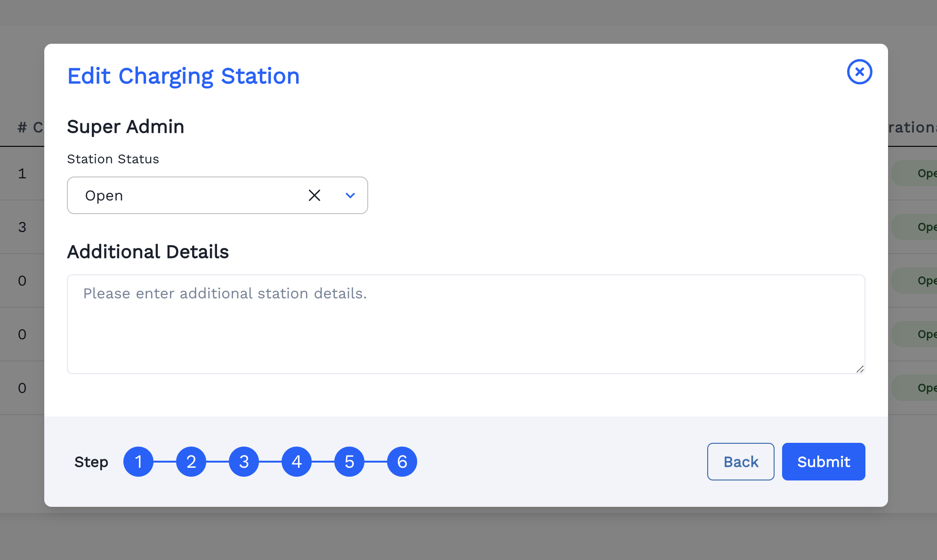Viewport: 937px width, 560px height.
Task: Navigate to step 2 in the stepper
Action: point(191,462)
